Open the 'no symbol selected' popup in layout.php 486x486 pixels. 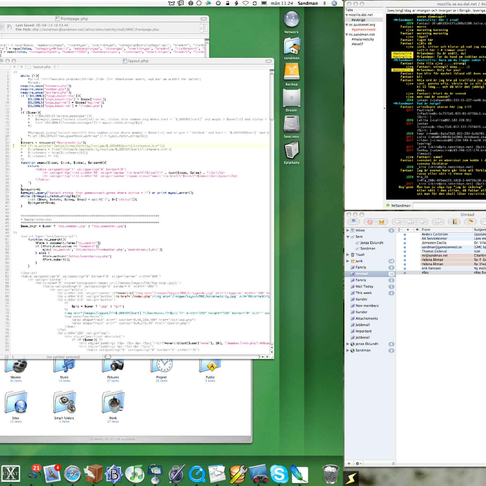pyautogui.click(x=63, y=357)
